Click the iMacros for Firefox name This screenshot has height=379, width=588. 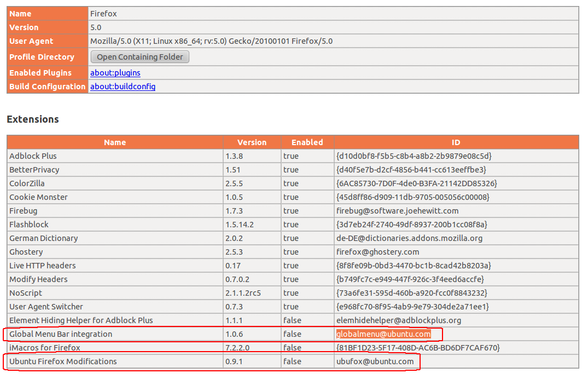click(x=45, y=348)
